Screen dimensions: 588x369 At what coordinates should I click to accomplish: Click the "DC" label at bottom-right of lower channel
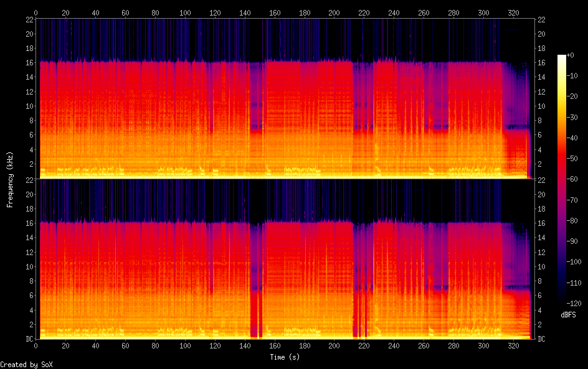(541, 339)
